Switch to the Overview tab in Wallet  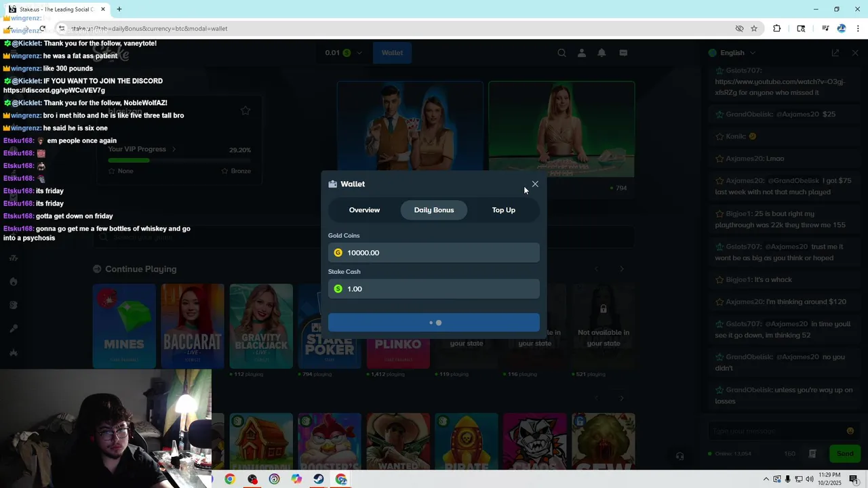[x=364, y=210]
